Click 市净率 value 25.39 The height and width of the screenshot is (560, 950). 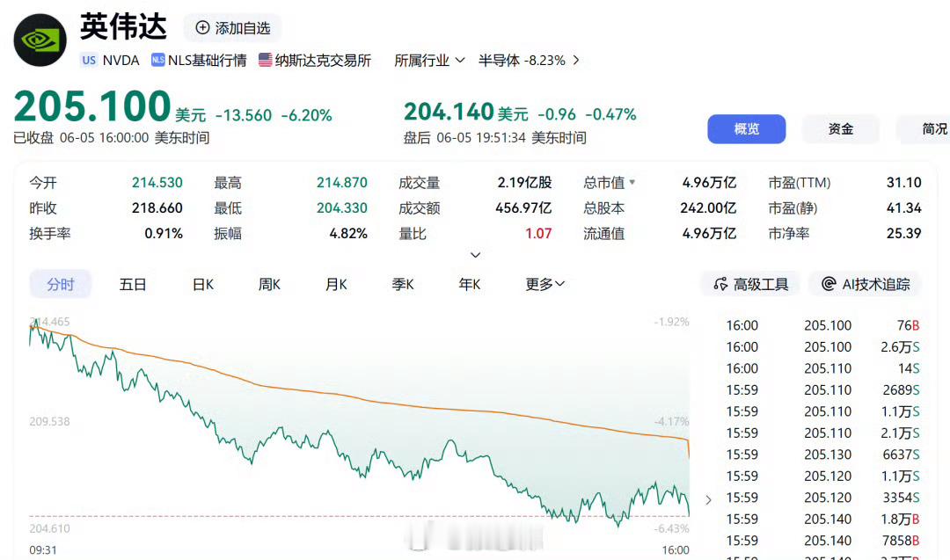pyautogui.click(x=904, y=233)
